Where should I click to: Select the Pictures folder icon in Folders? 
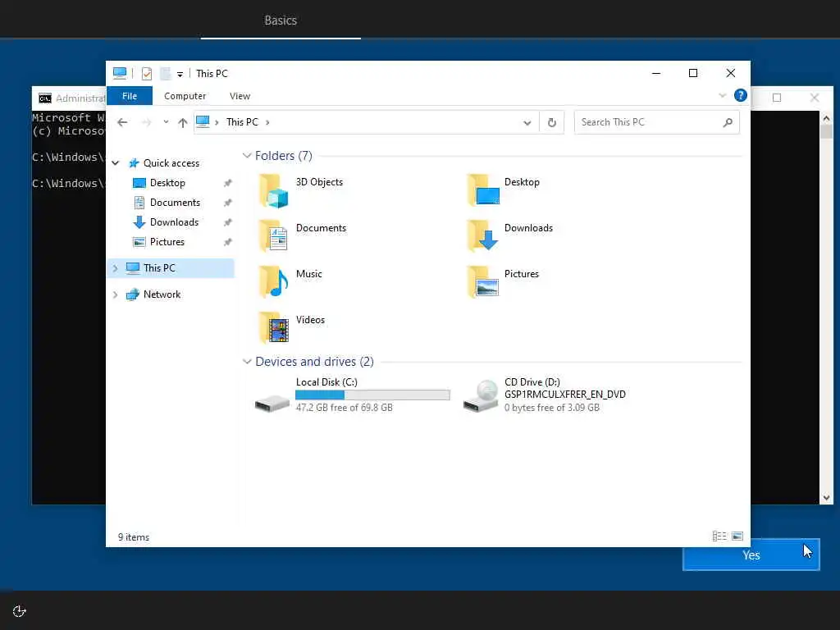pyautogui.click(x=482, y=282)
